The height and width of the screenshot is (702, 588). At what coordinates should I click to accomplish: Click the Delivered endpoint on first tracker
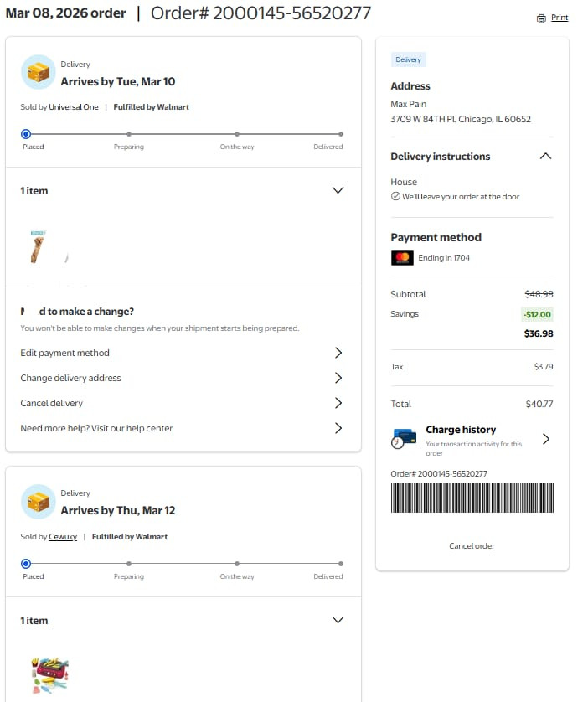341,134
